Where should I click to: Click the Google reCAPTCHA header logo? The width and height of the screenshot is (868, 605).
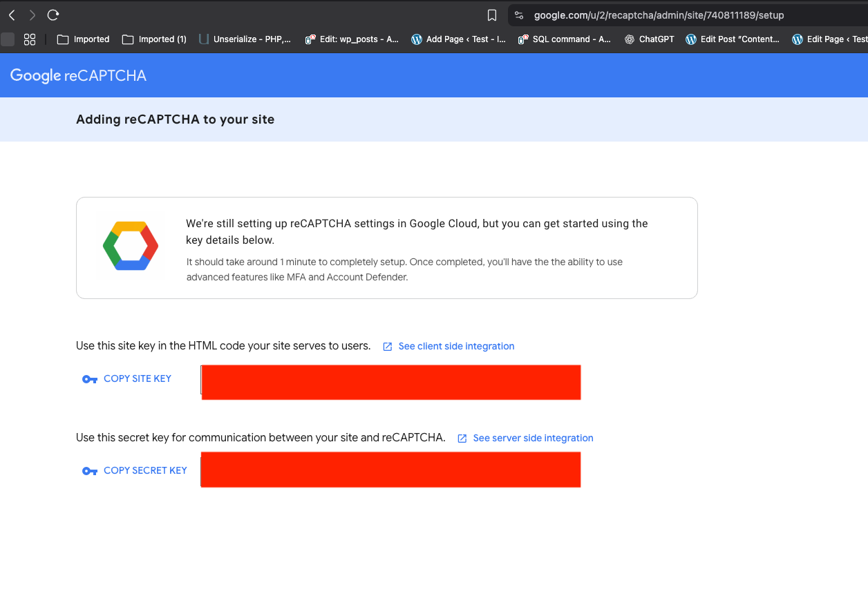(78, 76)
